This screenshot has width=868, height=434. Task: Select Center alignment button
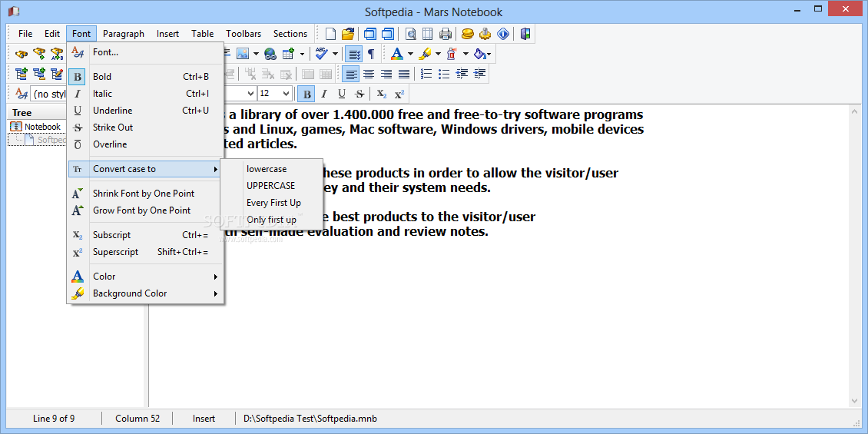pyautogui.click(x=369, y=74)
